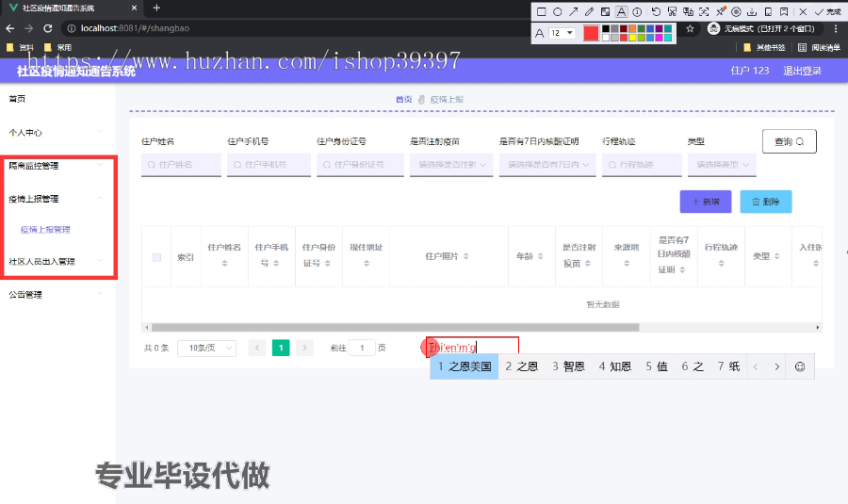Click the sort arrows for 住户姓名 column
This screenshot has height=504, width=848.
224,264
